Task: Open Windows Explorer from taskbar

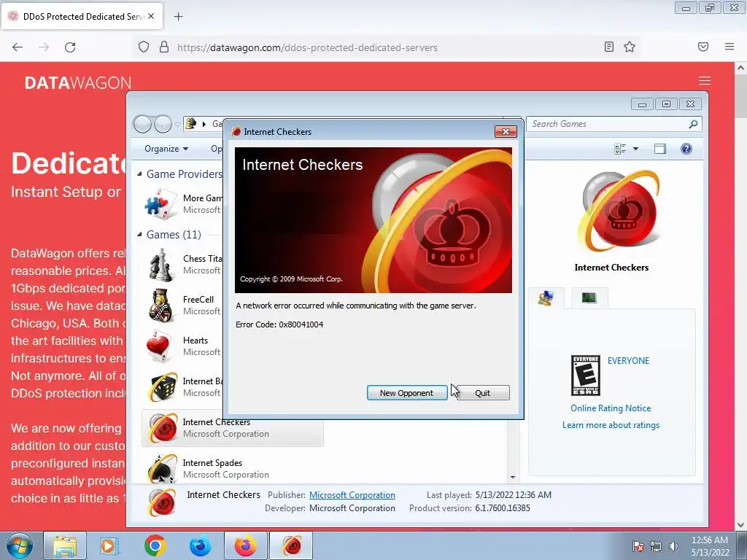Action: pos(65,545)
